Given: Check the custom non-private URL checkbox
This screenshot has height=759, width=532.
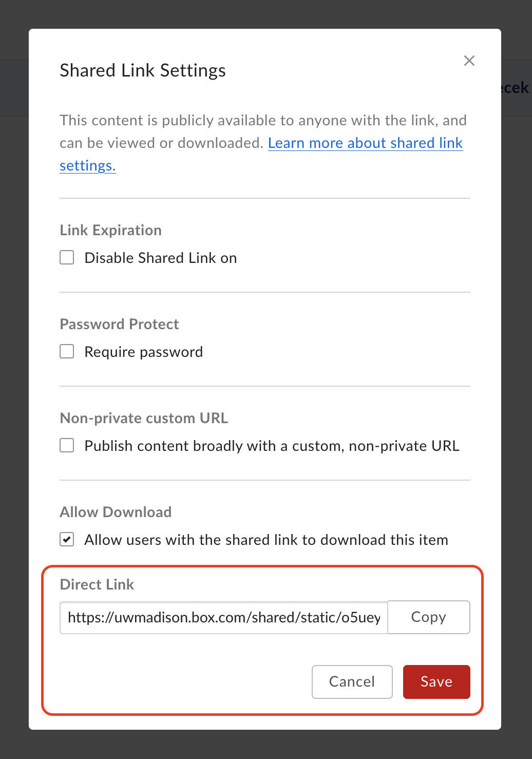Looking at the screenshot, I should (67, 445).
